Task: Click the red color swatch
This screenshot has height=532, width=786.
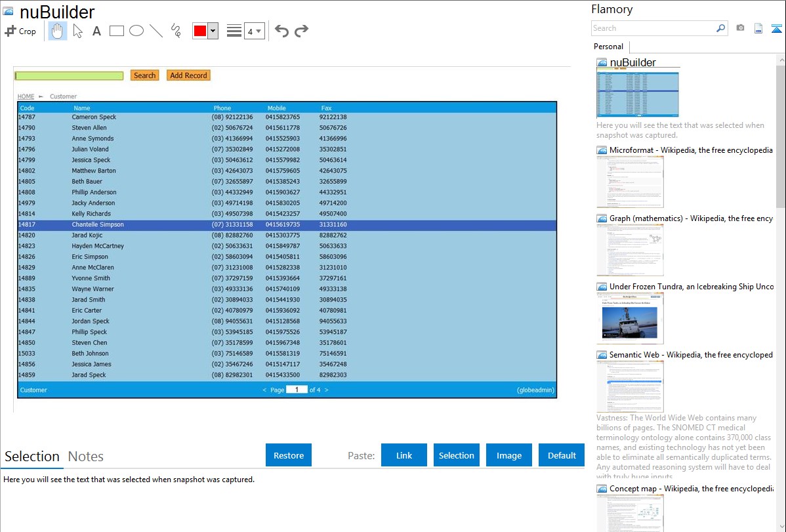Action: tap(200, 31)
